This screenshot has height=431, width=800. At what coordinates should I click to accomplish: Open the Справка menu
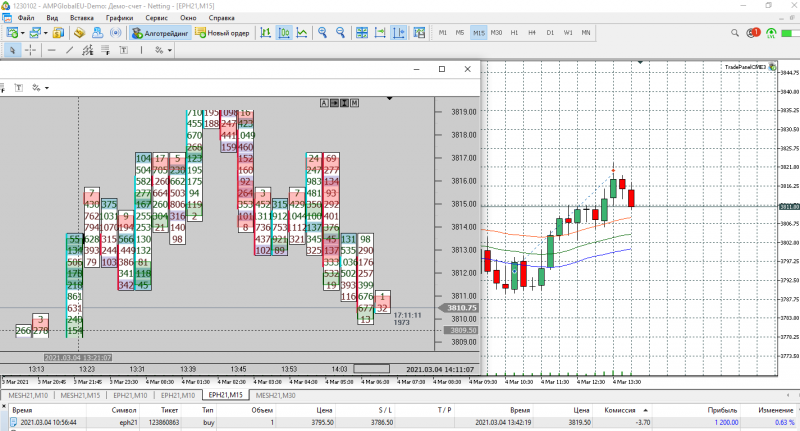(221, 18)
